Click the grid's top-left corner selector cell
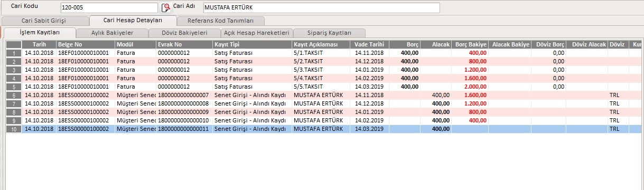 14,45
